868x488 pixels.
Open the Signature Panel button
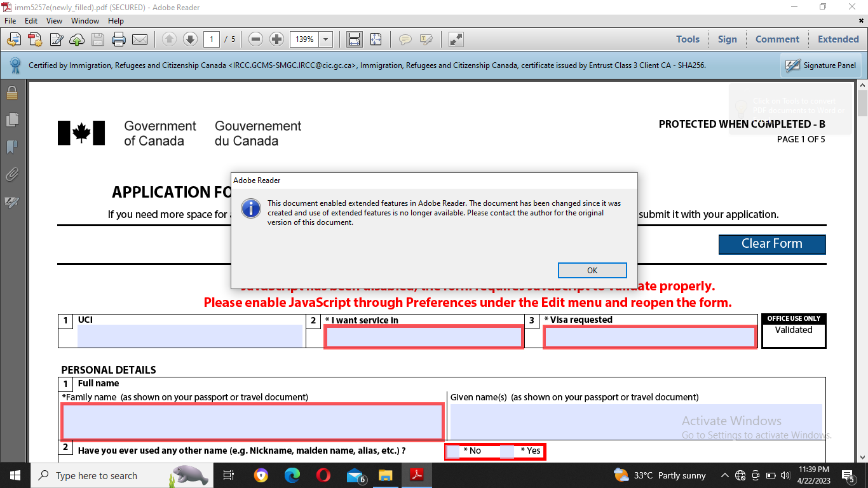(821, 65)
